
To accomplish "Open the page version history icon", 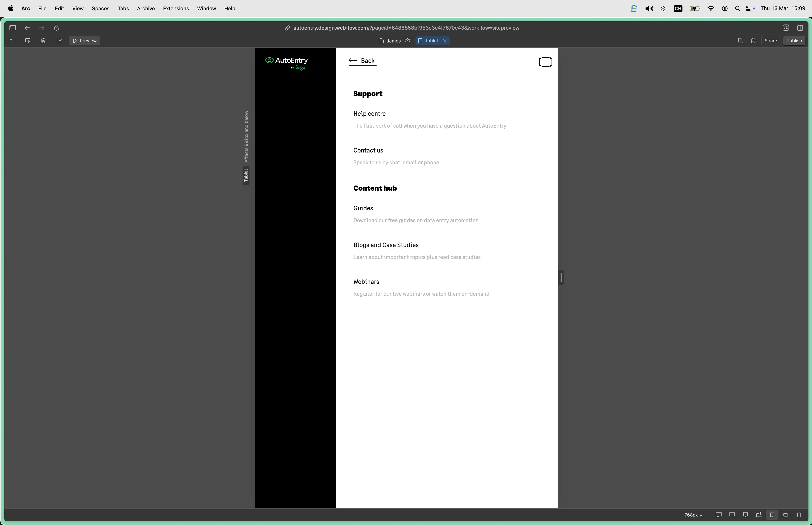I will tap(741, 40).
